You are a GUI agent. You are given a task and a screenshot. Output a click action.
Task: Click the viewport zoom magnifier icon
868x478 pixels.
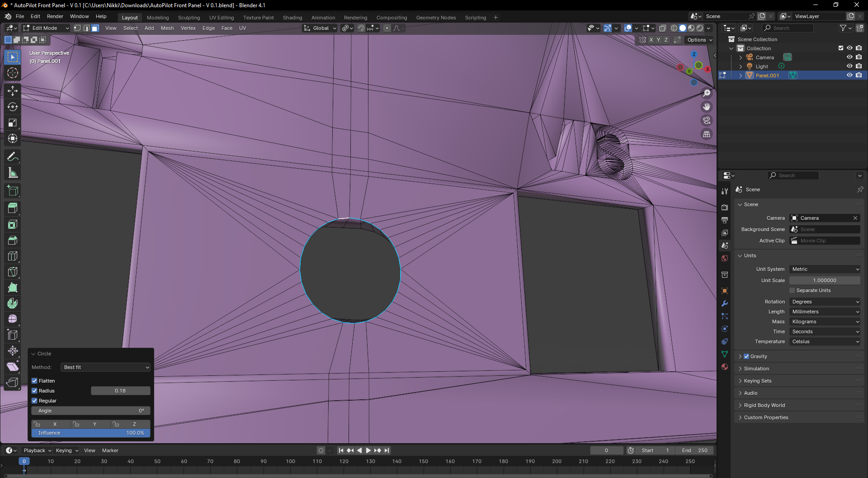(707, 93)
